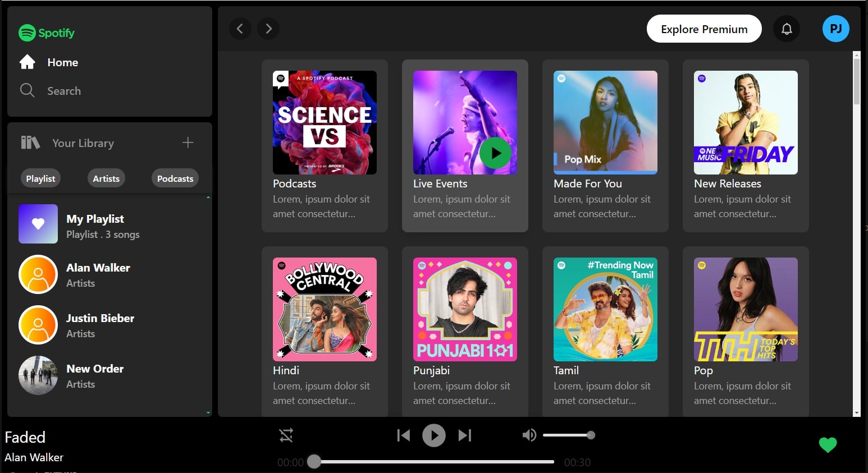Open New Music Friday cover

746,122
